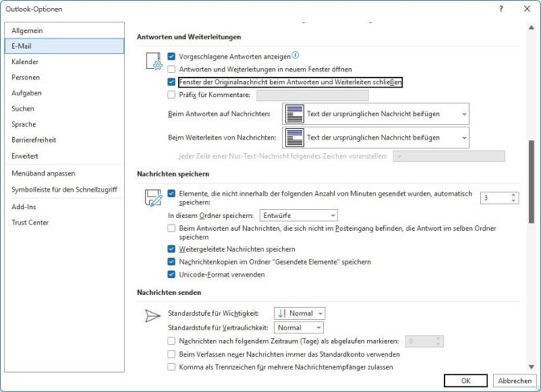Image resolution: width=541 pixels, height=392 pixels.
Task: Open Beim Antworten auf Nachrichten dropdown
Action: click(x=376, y=114)
